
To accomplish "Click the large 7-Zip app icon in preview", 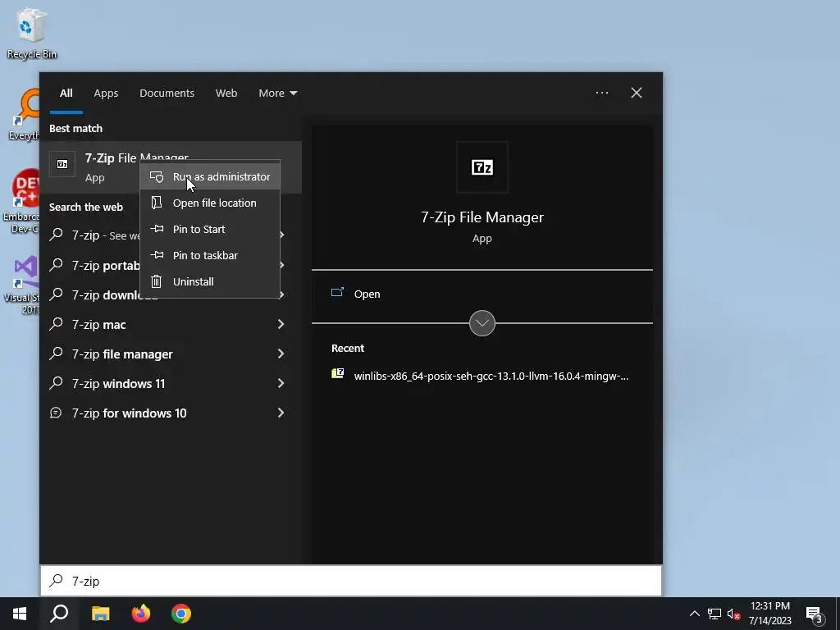I will 482,167.
